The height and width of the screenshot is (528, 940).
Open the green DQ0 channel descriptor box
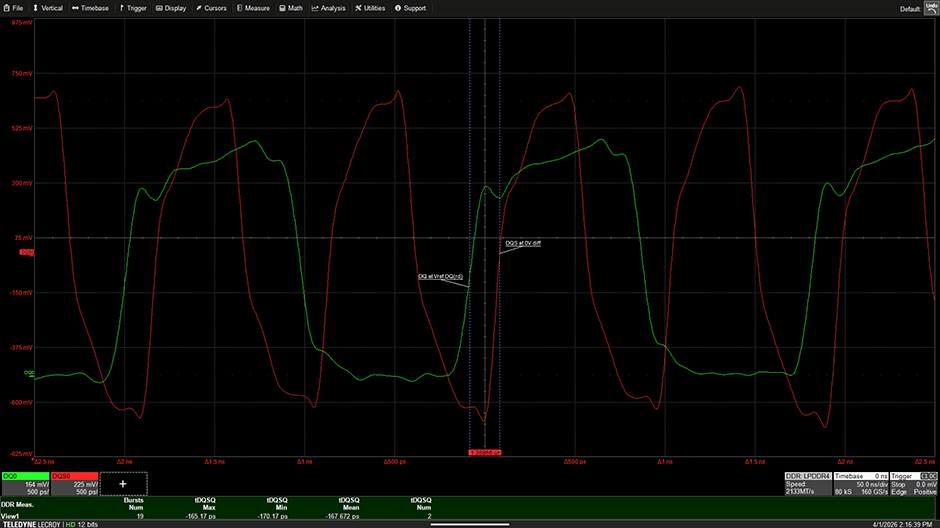[24, 484]
